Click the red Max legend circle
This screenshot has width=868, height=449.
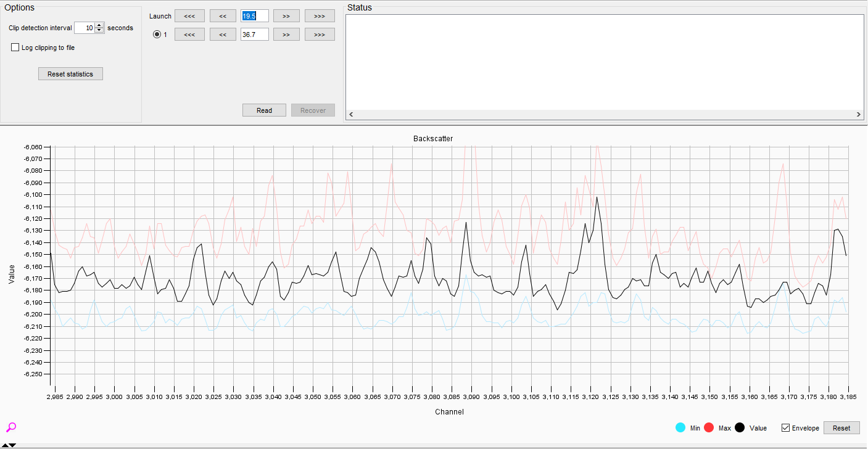point(709,427)
